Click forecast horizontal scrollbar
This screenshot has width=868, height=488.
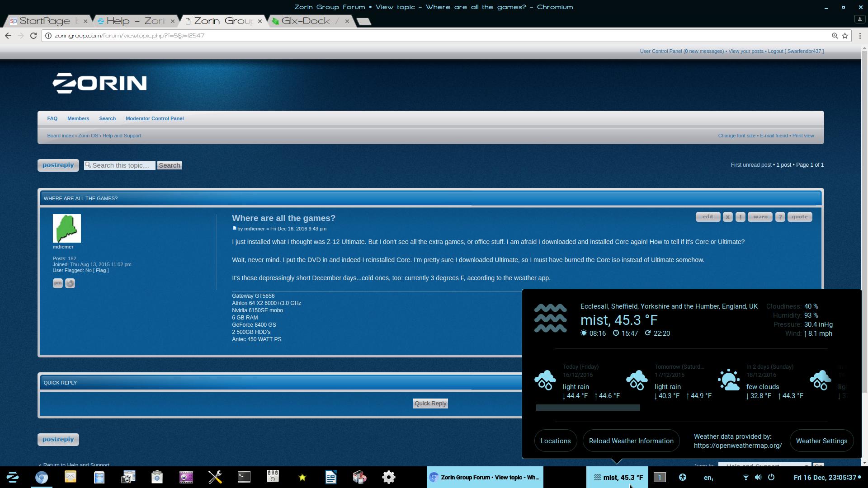point(588,408)
